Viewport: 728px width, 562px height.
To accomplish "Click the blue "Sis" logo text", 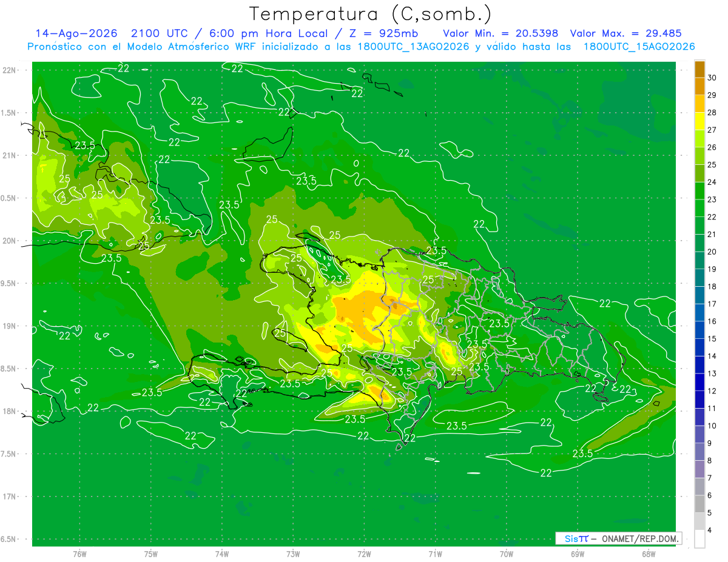I will click(x=571, y=538).
